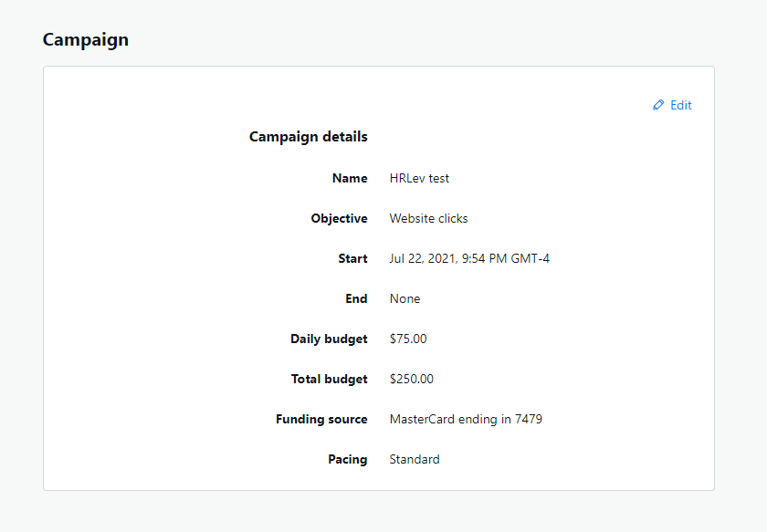Select the Jul 22, 2021 start date
This screenshot has width=767, height=532.
469,258
